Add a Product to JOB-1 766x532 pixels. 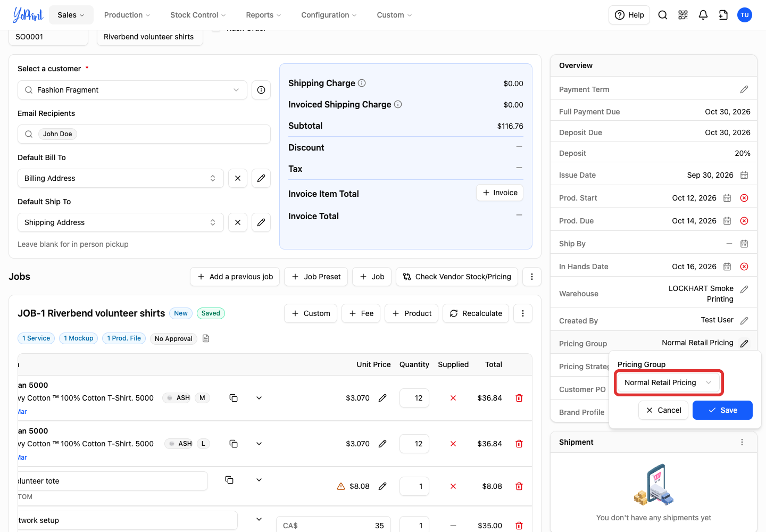click(x=412, y=313)
